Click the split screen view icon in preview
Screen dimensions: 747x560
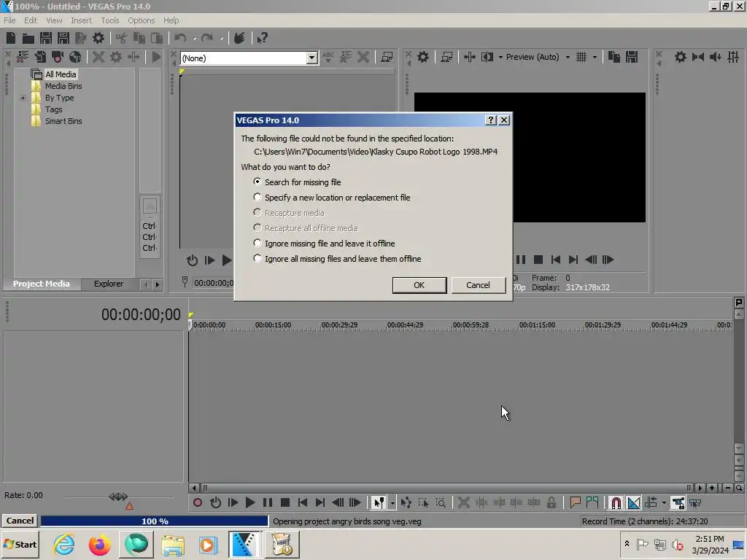[487, 57]
